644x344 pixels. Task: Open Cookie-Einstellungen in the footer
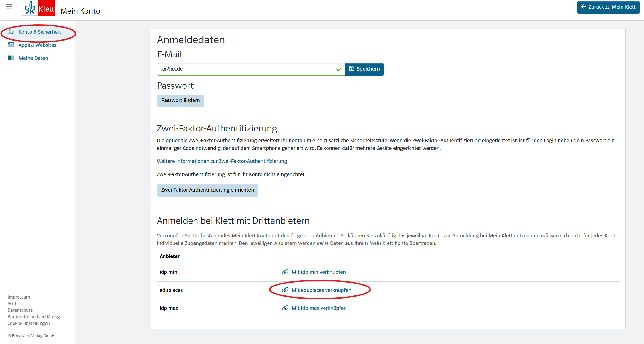pos(29,323)
